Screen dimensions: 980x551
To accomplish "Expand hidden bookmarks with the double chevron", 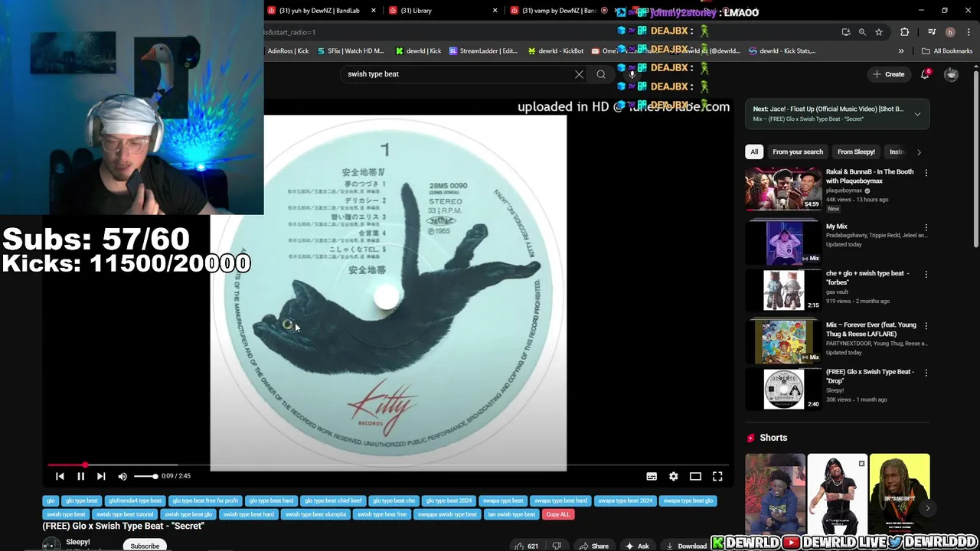I will pos(901,51).
